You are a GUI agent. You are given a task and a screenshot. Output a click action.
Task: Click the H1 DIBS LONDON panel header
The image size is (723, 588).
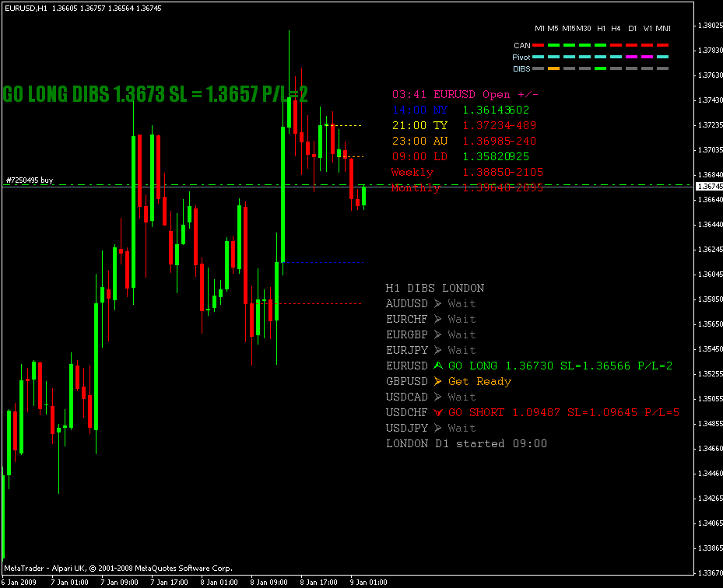pos(435,288)
